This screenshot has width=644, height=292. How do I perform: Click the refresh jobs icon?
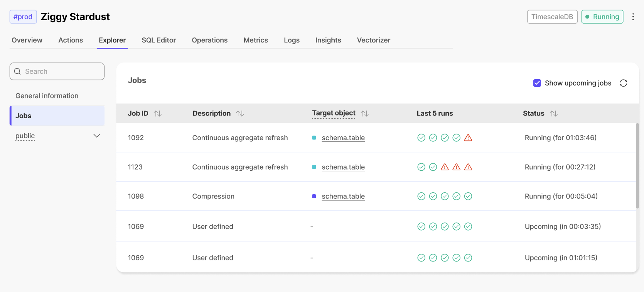623,83
